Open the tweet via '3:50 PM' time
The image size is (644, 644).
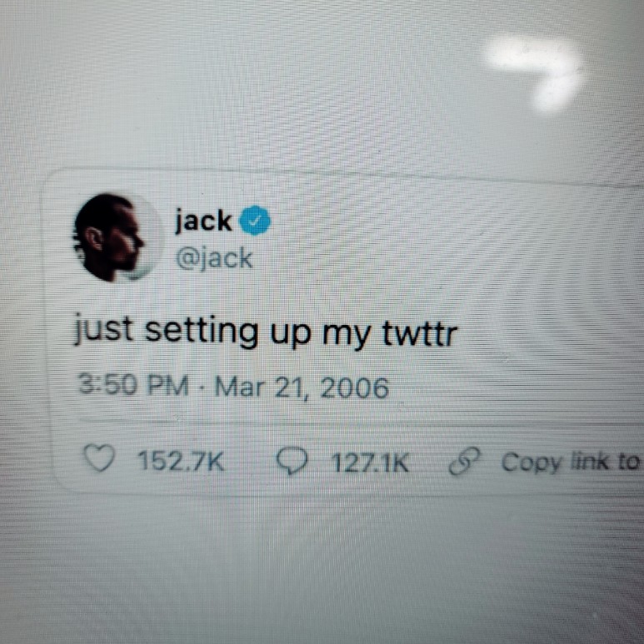pos(133,385)
